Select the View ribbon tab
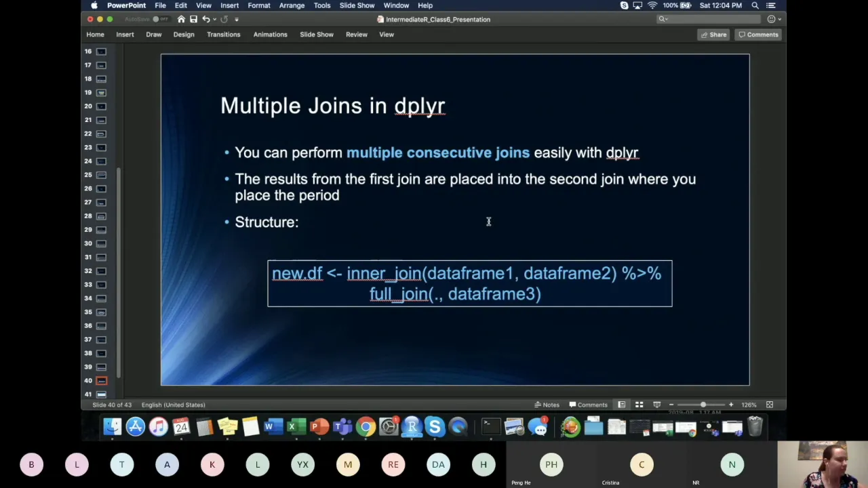The height and width of the screenshot is (488, 868). [x=387, y=35]
